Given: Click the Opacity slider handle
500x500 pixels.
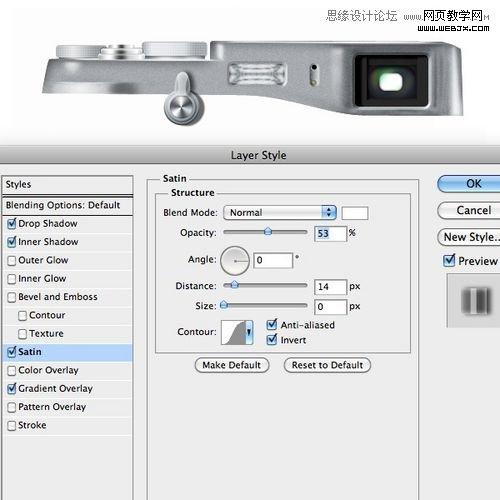Looking at the screenshot, I should point(268,232).
